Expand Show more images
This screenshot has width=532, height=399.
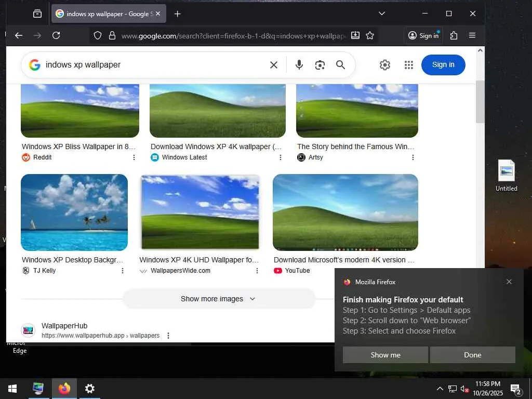(219, 299)
